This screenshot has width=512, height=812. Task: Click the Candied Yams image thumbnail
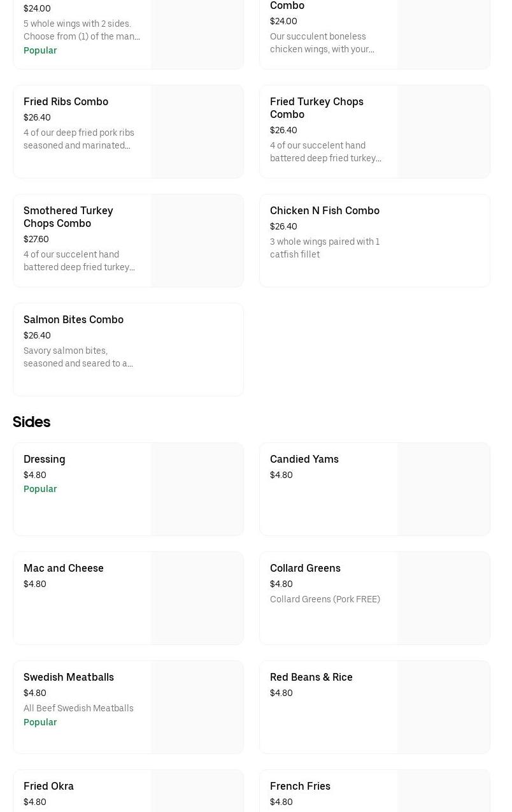pyautogui.click(x=443, y=489)
